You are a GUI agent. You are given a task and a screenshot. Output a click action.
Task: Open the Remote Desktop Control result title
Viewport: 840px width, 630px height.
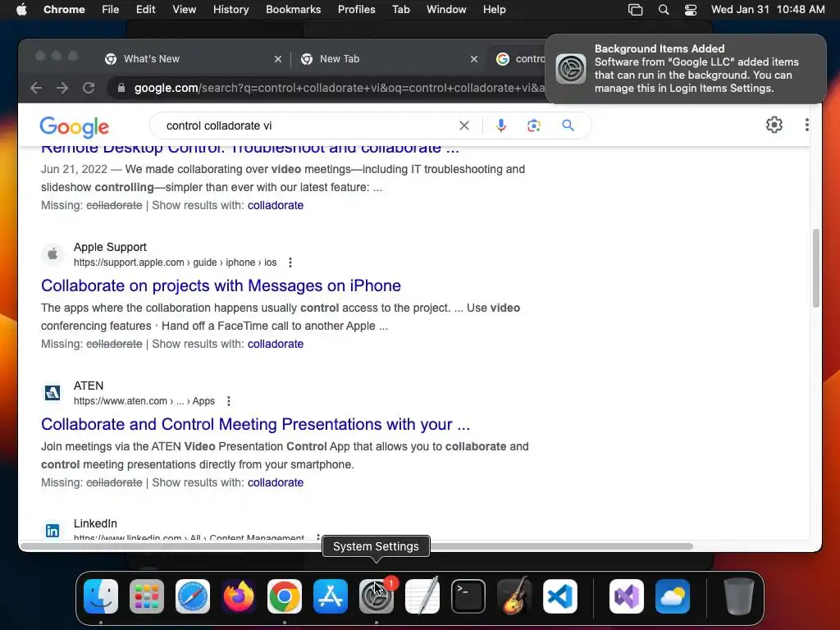[250, 148]
